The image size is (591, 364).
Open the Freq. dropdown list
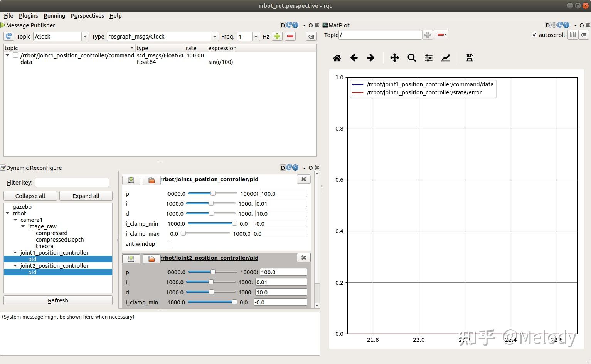pyautogui.click(x=256, y=36)
